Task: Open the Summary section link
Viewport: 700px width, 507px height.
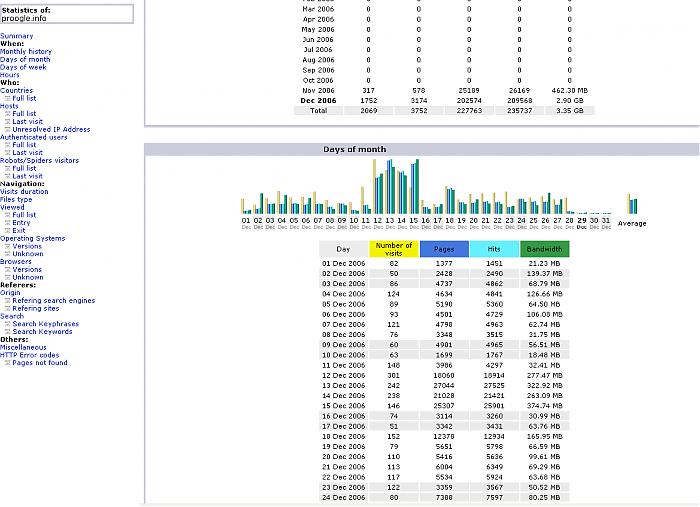Action: tap(17, 36)
